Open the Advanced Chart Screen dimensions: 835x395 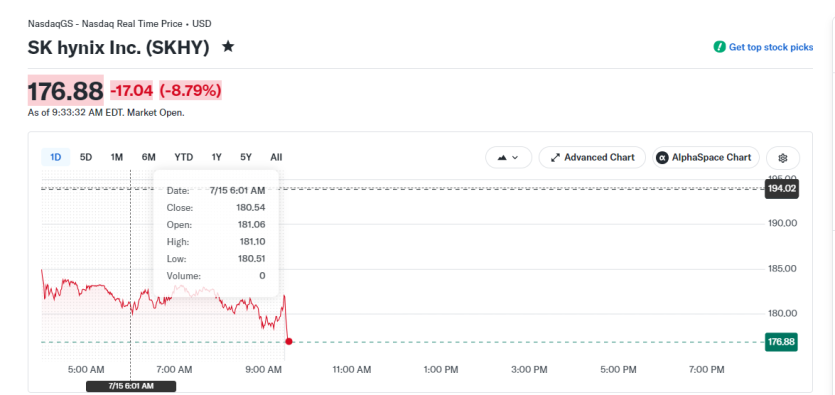pyautogui.click(x=592, y=158)
